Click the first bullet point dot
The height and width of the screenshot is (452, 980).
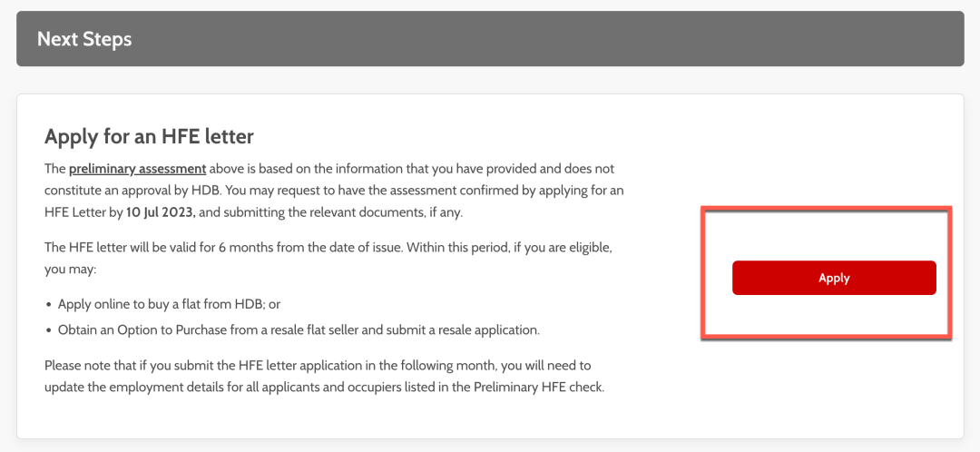48,305
